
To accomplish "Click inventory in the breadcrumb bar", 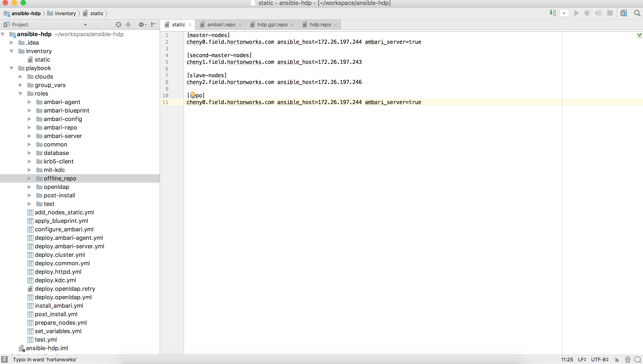I will 65,13.
